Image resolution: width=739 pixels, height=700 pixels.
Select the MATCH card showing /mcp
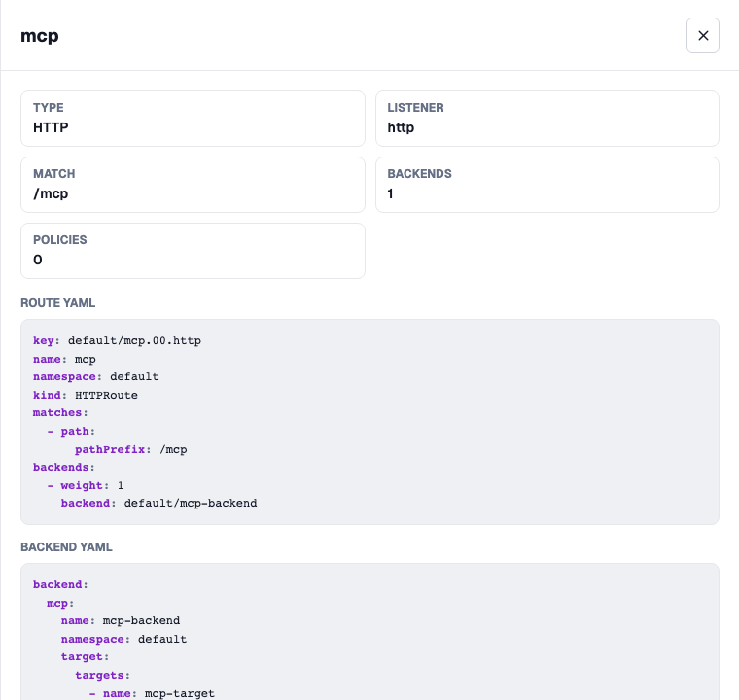coord(193,185)
